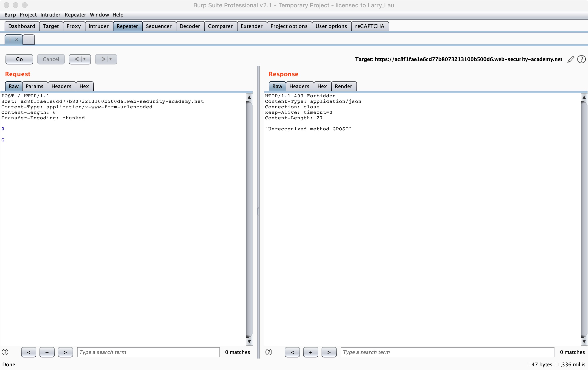Image resolution: width=588 pixels, height=370 pixels.
Task: Close Repeater tab 1 with the x
Action: pos(17,39)
